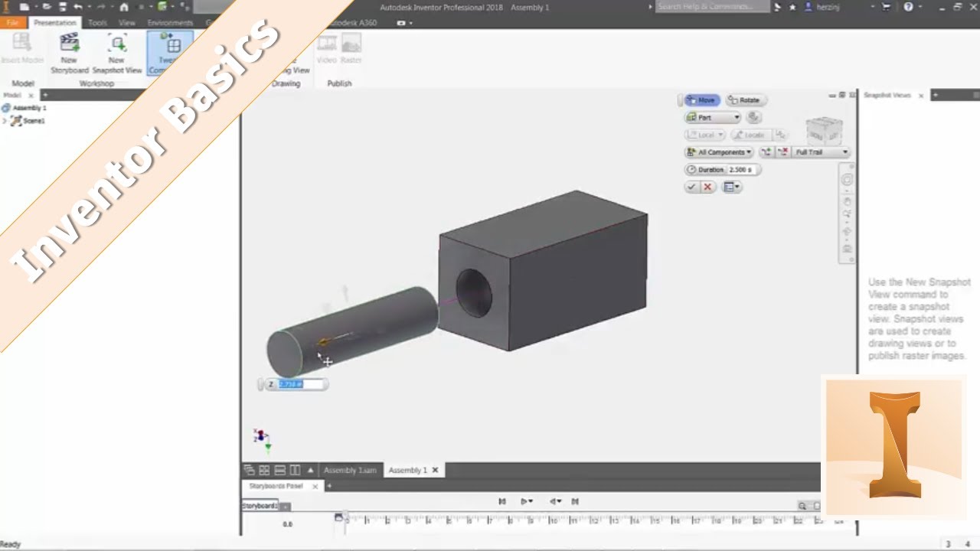Click the go to storyboard start playback button
Image resolution: width=980 pixels, height=551 pixels.
[x=502, y=502]
